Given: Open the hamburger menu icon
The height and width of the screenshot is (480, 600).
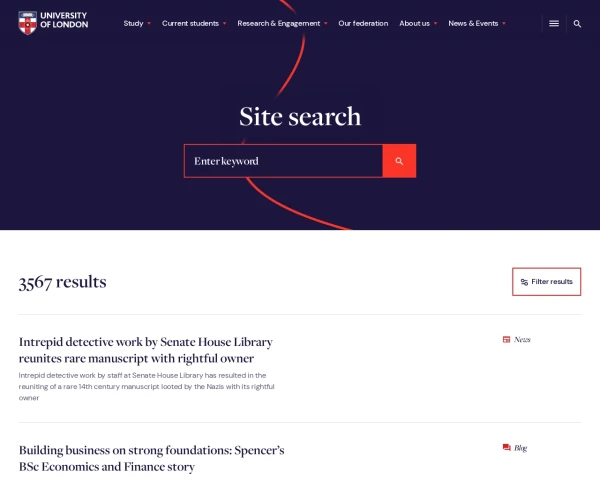Looking at the screenshot, I should tap(554, 23).
